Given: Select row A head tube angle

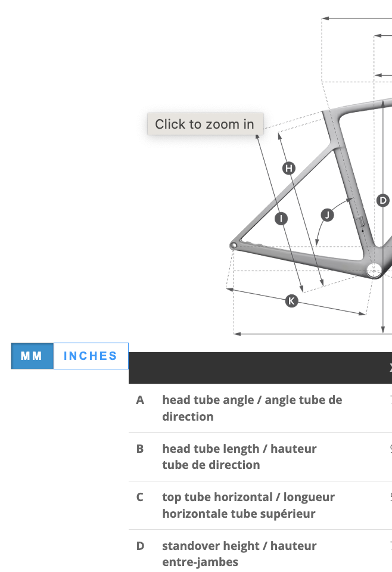Looking at the screenshot, I should click(260, 408).
